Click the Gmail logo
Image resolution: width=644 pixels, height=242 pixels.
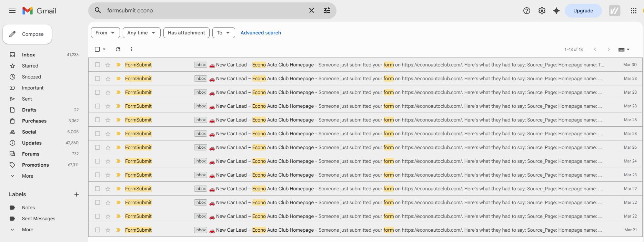[39, 11]
